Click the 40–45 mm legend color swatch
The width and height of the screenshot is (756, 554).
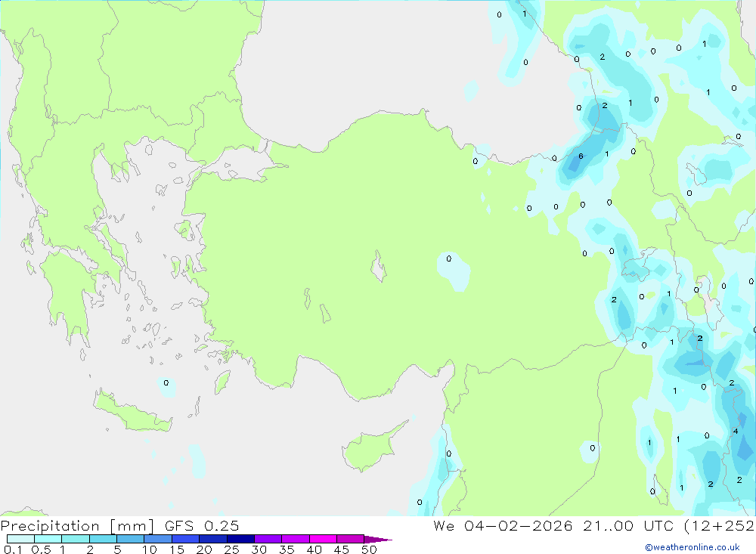(323, 539)
